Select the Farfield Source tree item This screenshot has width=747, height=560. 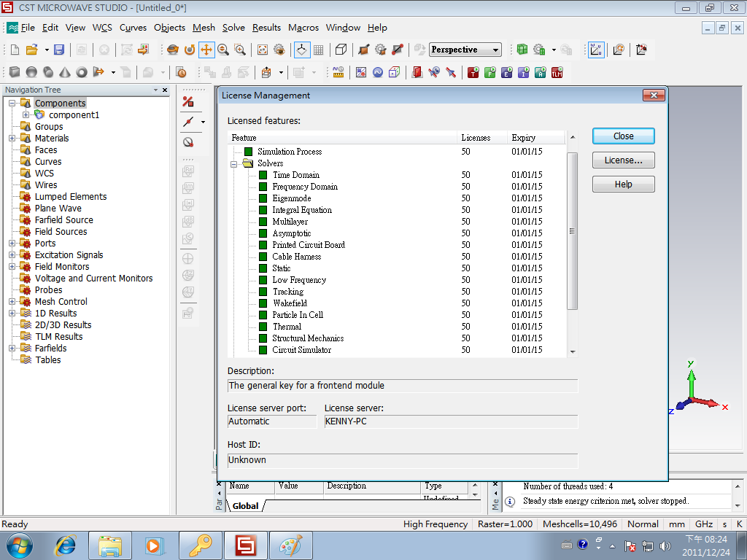[x=64, y=220]
